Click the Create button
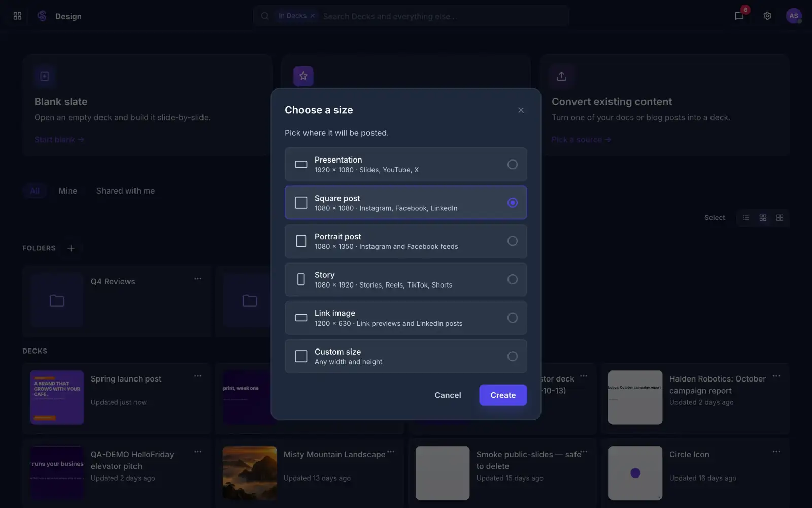The width and height of the screenshot is (812, 508). click(503, 395)
